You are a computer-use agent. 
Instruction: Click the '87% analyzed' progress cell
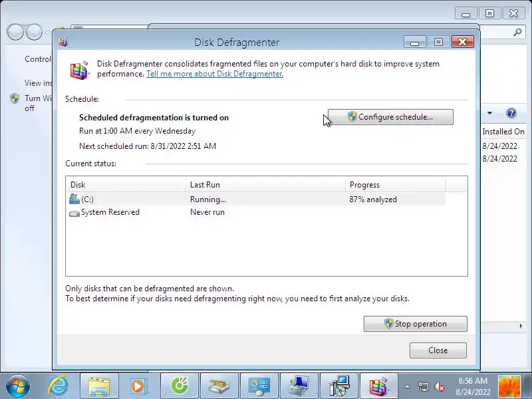[373, 199]
